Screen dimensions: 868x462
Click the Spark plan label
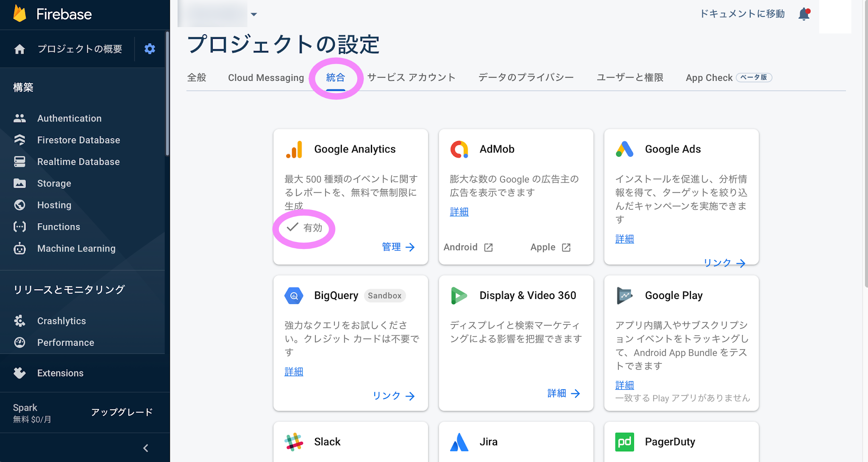(25, 407)
